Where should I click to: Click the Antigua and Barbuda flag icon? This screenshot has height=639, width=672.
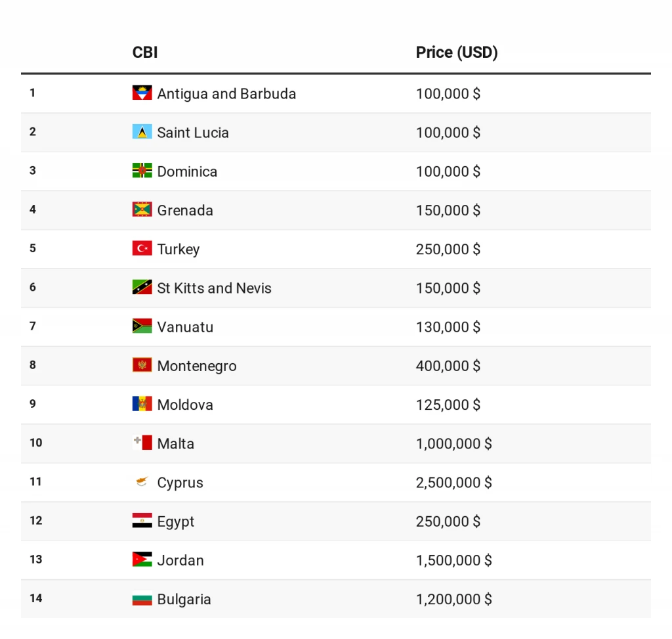point(142,93)
